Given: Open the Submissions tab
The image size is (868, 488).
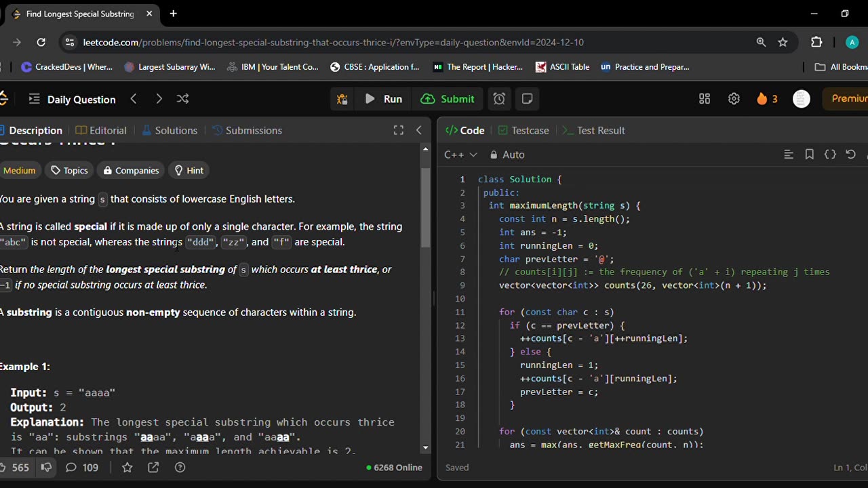Looking at the screenshot, I should click(x=247, y=130).
